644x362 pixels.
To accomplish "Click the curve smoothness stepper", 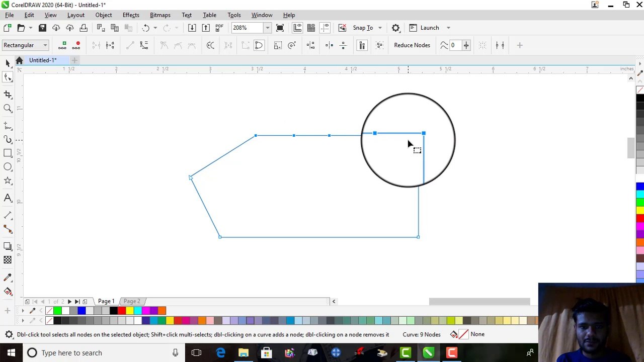I will pyautogui.click(x=466, y=45).
